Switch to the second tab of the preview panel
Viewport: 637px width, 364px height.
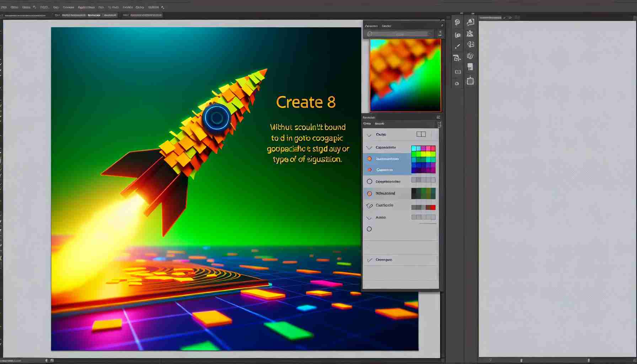pos(386,26)
